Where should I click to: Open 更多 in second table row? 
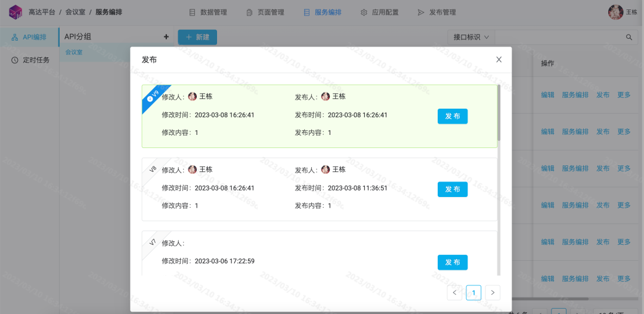pos(624,131)
